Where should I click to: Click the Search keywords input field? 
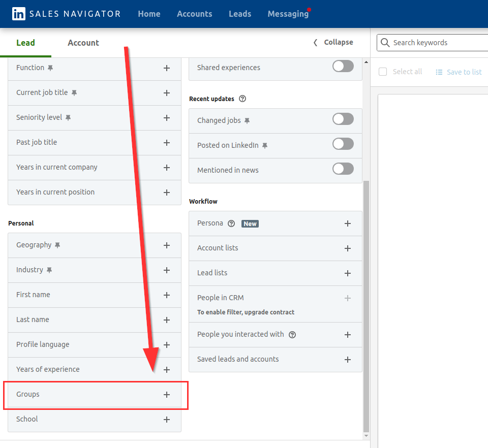tap(437, 43)
